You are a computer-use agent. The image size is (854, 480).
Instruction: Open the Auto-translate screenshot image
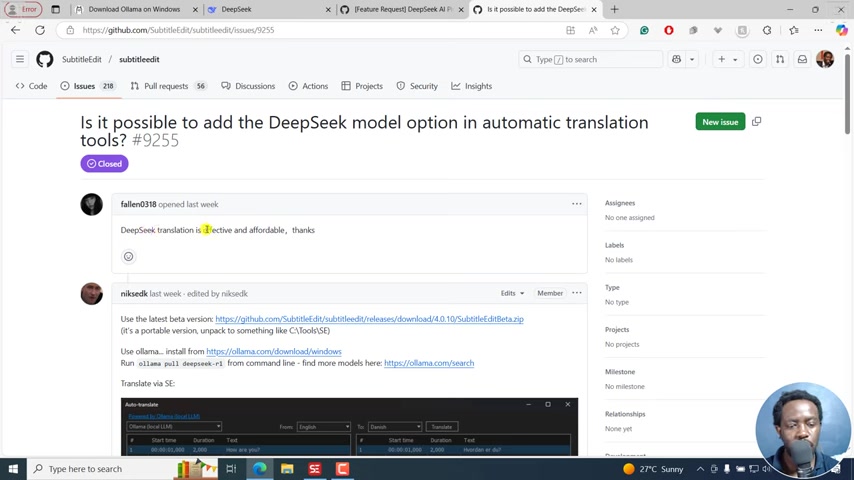(349, 427)
